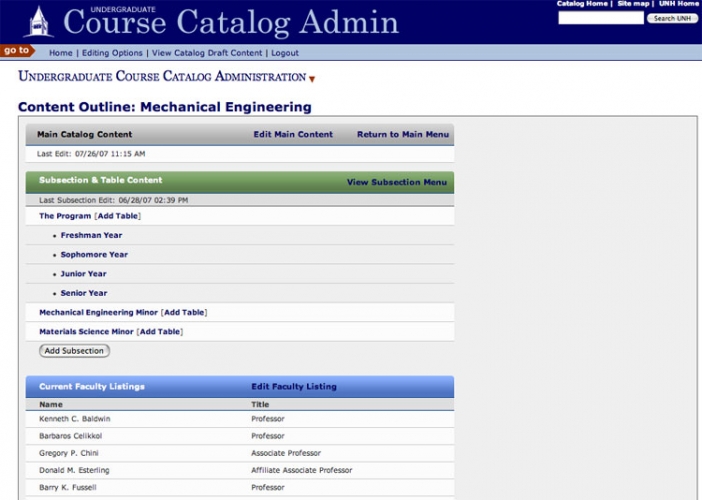
Task: Select faculty name Kenneth C. Baldwin
Action: (74, 419)
